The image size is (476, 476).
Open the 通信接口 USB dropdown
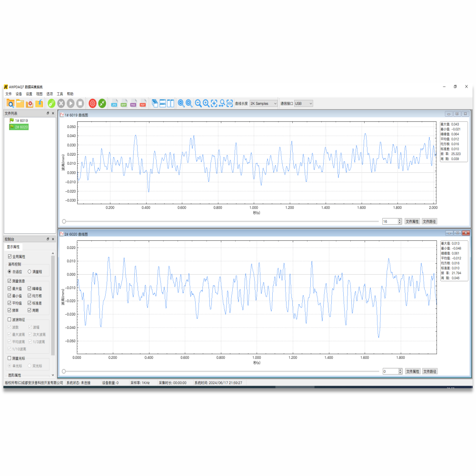(303, 103)
